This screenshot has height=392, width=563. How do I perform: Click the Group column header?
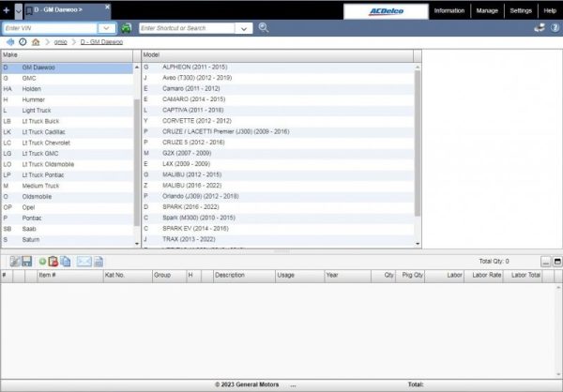click(170, 276)
